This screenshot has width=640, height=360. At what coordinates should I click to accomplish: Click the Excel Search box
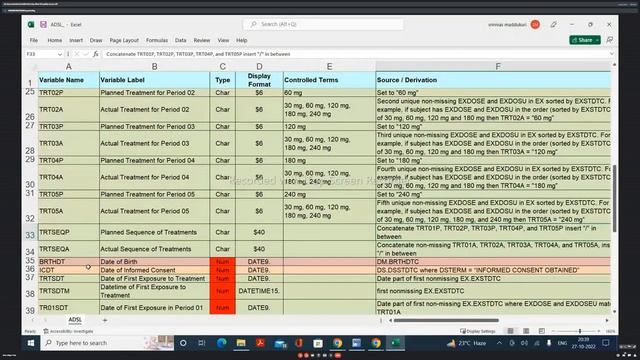(323, 24)
